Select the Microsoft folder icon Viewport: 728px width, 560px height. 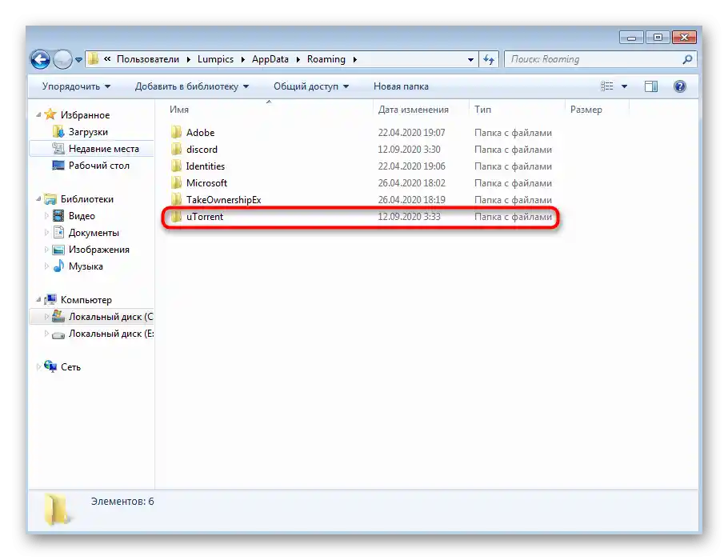point(176,182)
